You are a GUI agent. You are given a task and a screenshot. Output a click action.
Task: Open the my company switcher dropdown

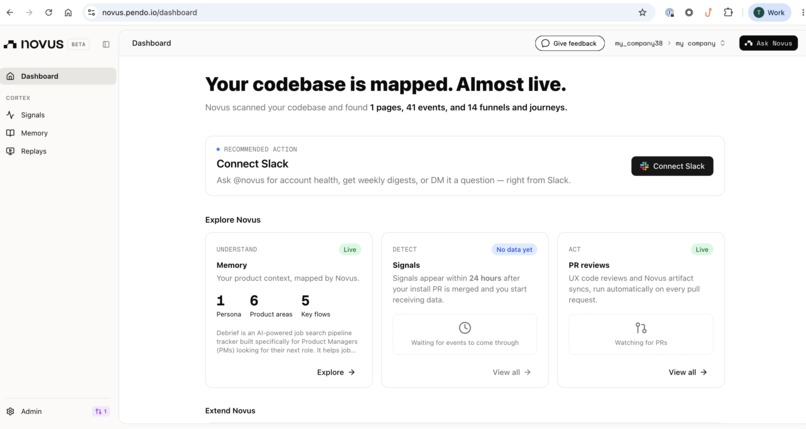[700, 44]
